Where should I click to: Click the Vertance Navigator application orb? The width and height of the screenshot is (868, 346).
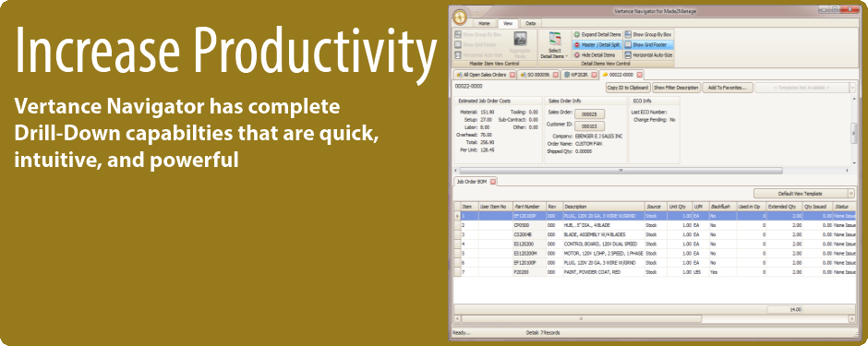pyautogui.click(x=460, y=18)
